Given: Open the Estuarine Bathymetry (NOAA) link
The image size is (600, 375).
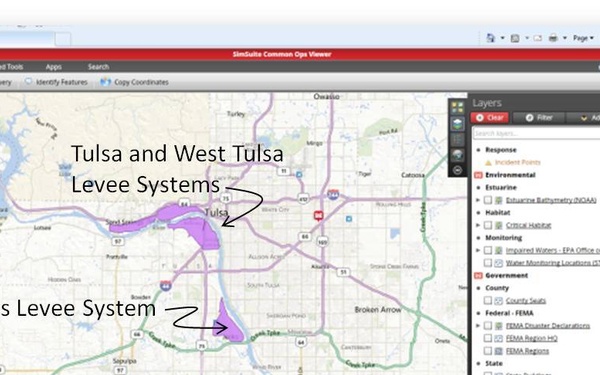Looking at the screenshot, I should (x=551, y=200).
